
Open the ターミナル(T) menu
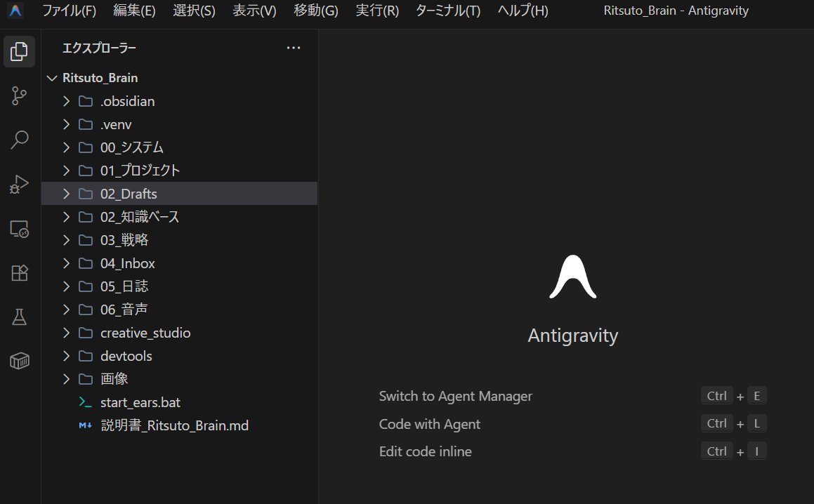(x=447, y=11)
